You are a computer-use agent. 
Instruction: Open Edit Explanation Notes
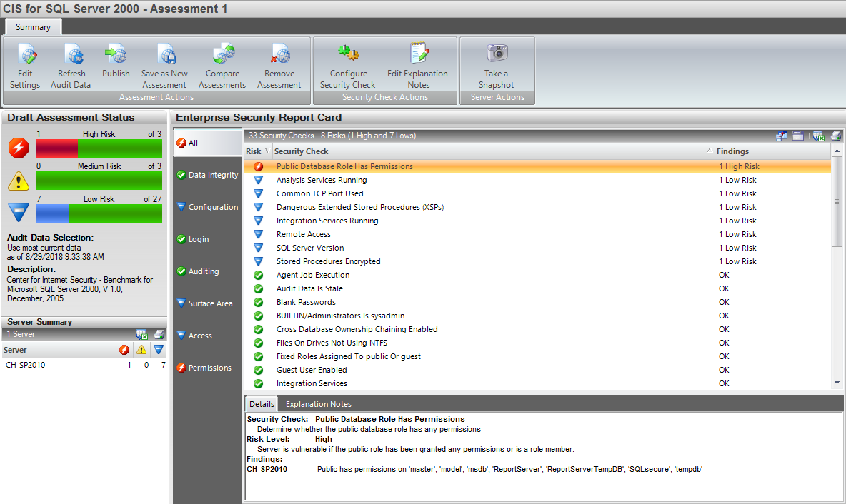[x=417, y=66]
